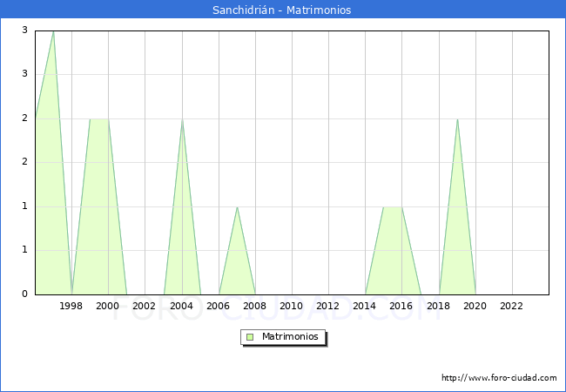Click the 2007 peak data point
This screenshot has width=566, height=392.
(237, 206)
